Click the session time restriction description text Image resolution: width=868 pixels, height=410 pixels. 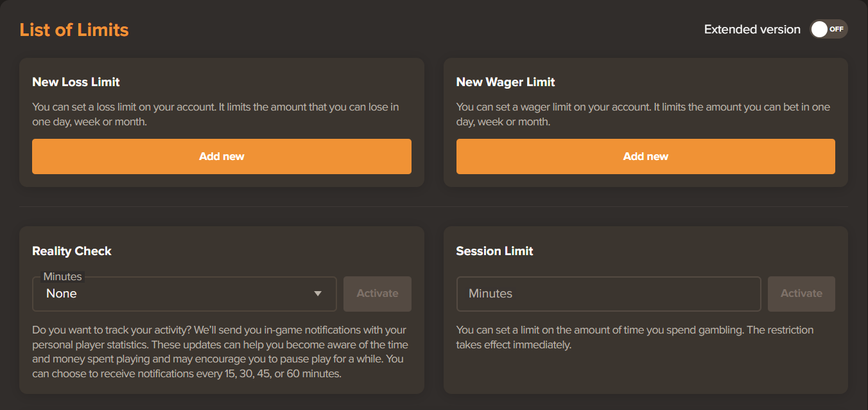tap(636, 337)
